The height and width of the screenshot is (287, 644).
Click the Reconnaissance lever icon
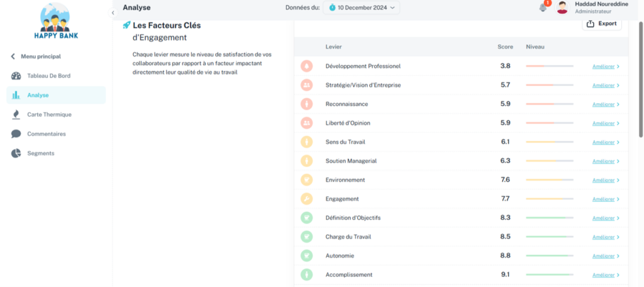pos(306,104)
